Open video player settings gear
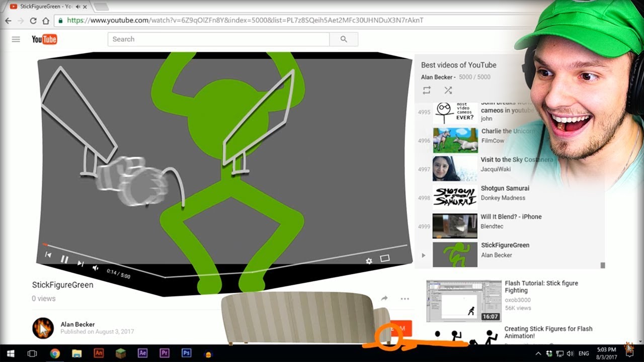 coord(369,261)
